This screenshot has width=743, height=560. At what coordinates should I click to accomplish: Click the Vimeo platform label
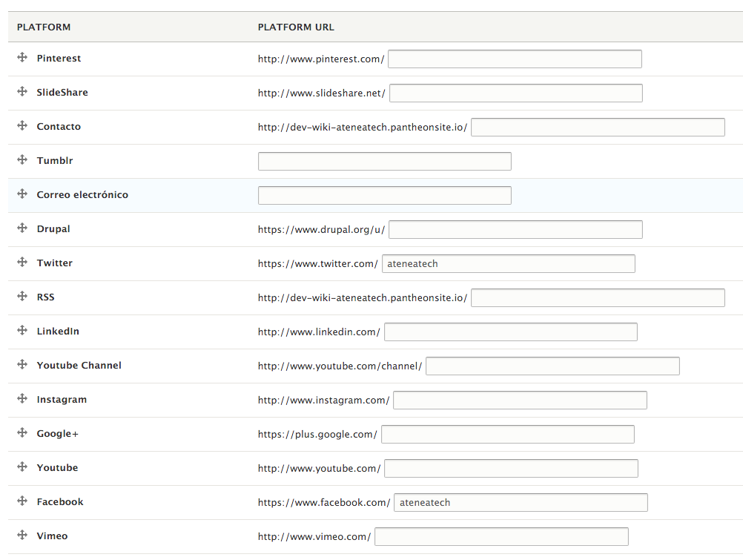[x=52, y=536]
